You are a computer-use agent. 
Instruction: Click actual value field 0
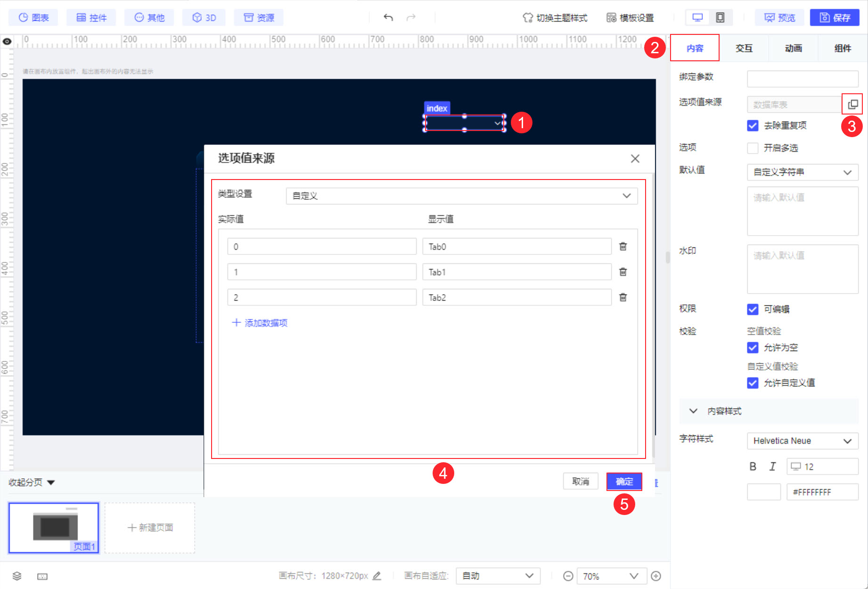click(322, 246)
